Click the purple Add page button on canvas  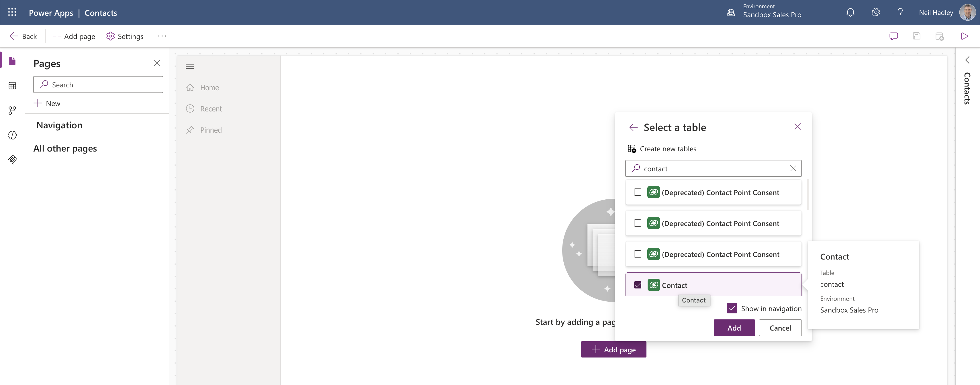(x=613, y=349)
